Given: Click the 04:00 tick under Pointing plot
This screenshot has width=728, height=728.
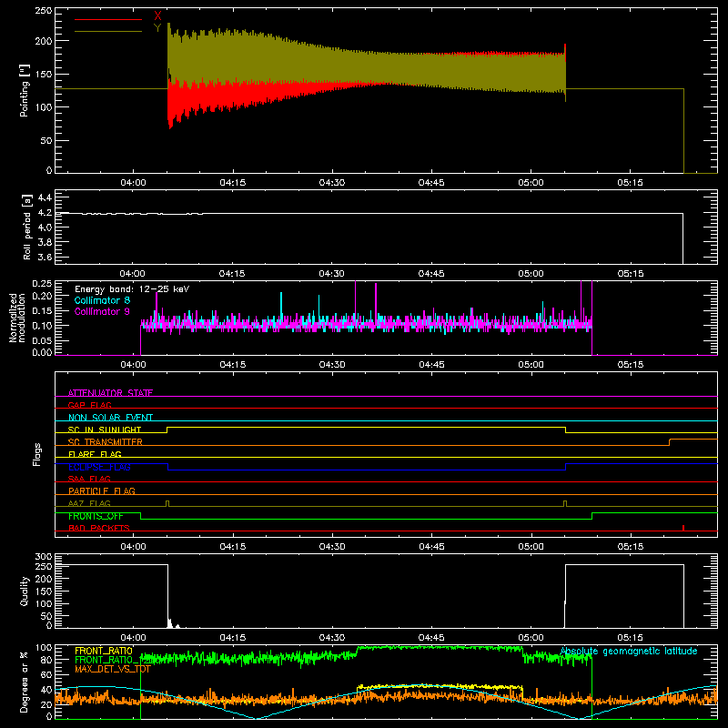Looking at the screenshot, I should point(133,183).
